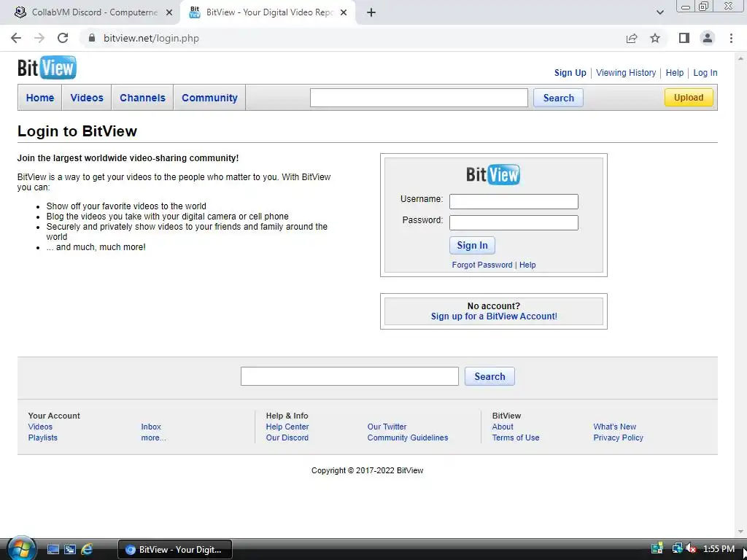Click the browser forward arrow

pos(39,38)
